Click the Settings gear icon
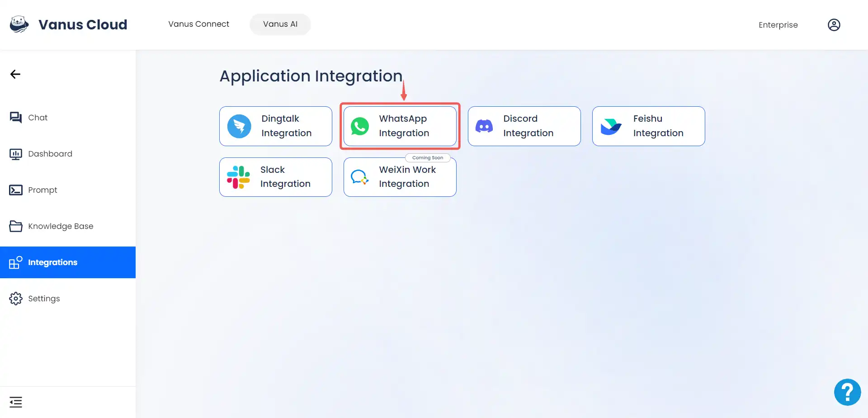 click(16, 299)
